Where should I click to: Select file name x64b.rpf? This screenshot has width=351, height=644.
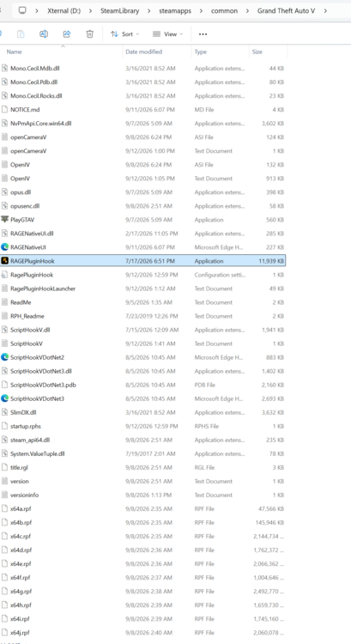click(x=21, y=522)
